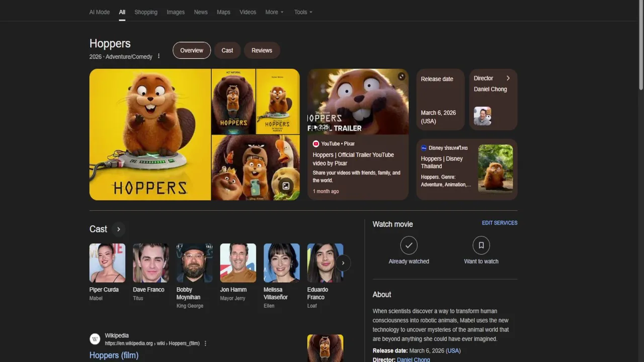Expand the Cast section arrow

click(119, 229)
